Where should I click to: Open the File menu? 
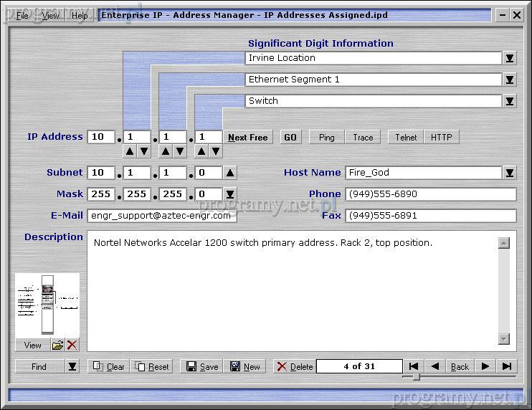click(22, 15)
